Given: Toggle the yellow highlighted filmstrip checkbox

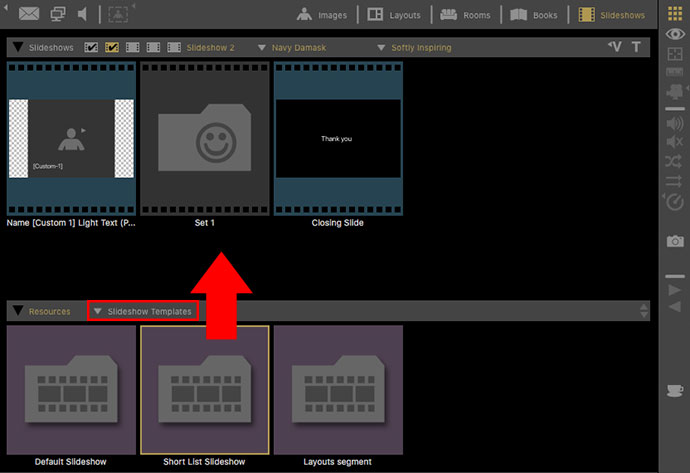Looking at the screenshot, I should pyautogui.click(x=112, y=47).
